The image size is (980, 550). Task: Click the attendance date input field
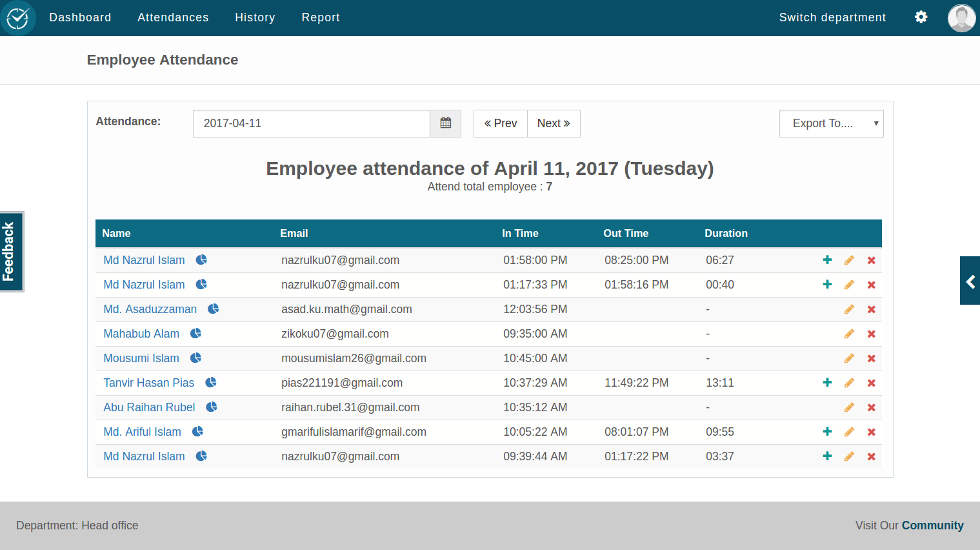tap(310, 123)
